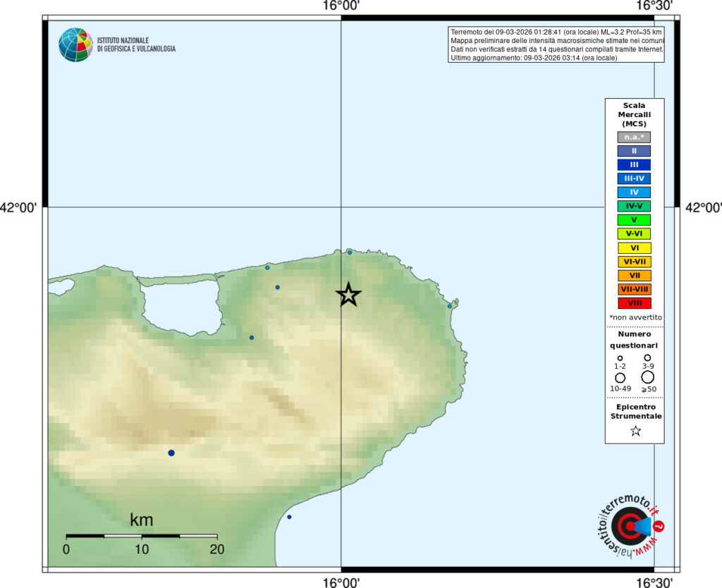Click the haisentitoilterremoto.it target logo

click(628, 527)
